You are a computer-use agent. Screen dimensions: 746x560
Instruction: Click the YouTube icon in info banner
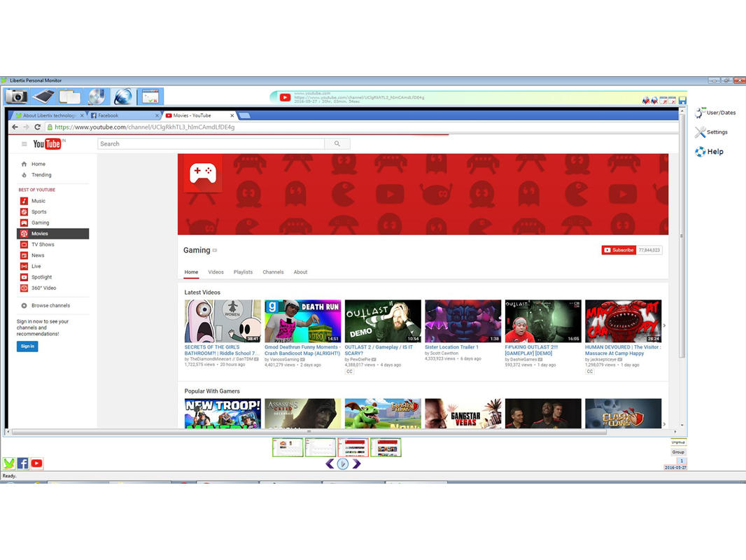[285, 97]
